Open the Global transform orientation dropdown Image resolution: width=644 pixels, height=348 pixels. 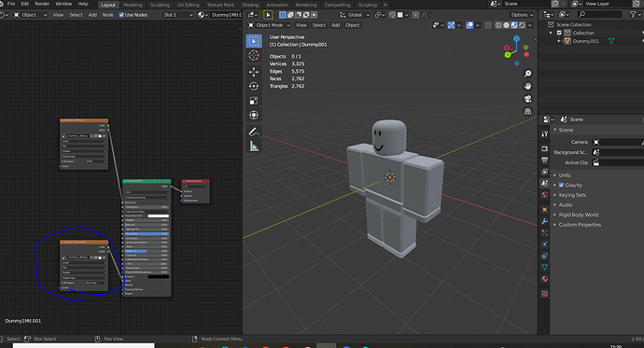point(355,15)
